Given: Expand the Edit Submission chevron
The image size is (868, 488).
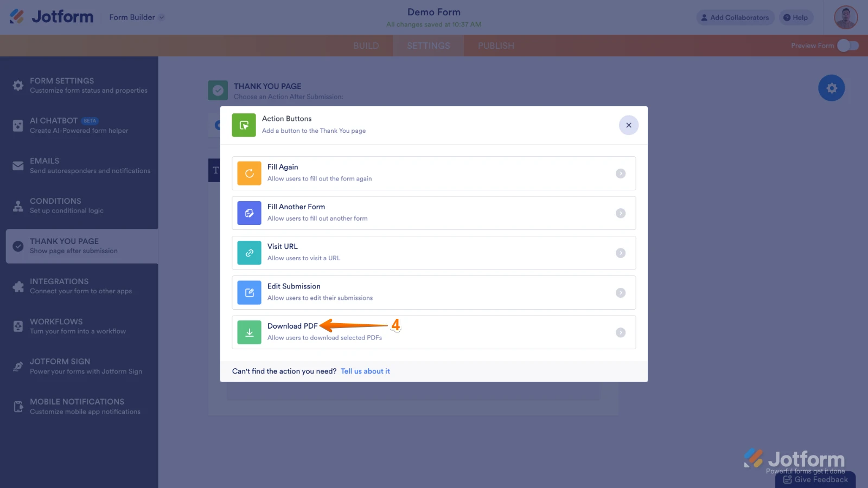Looking at the screenshot, I should point(621,293).
